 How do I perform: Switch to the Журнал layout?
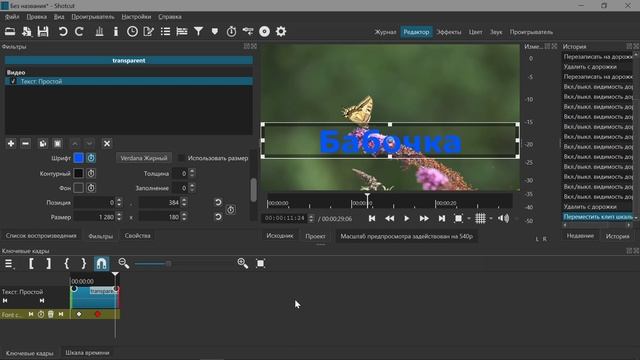(385, 32)
